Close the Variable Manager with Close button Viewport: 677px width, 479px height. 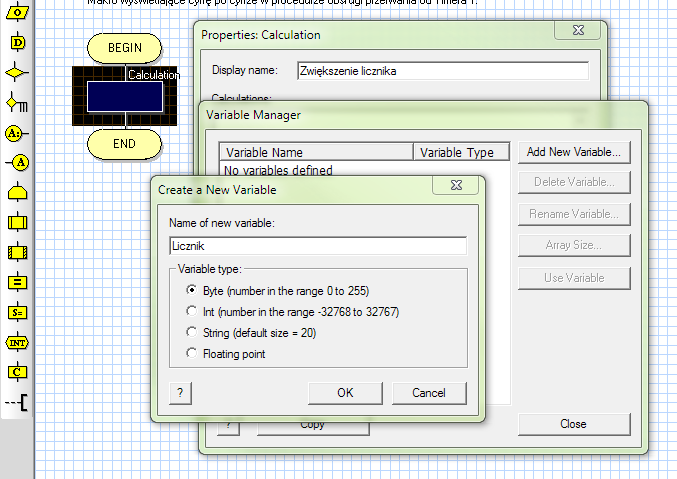[574, 424]
